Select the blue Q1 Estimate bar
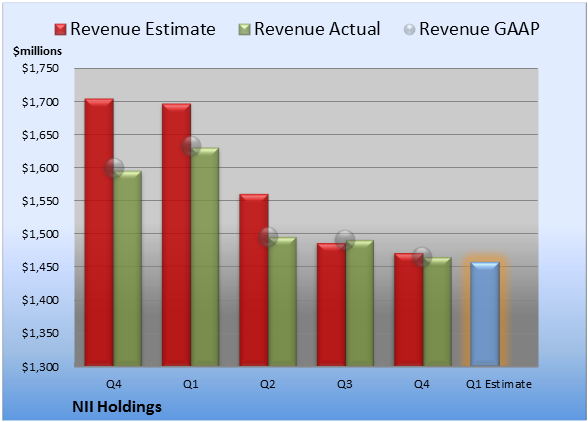This screenshot has width=588, height=422. pyautogui.click(x=485, y=314)
